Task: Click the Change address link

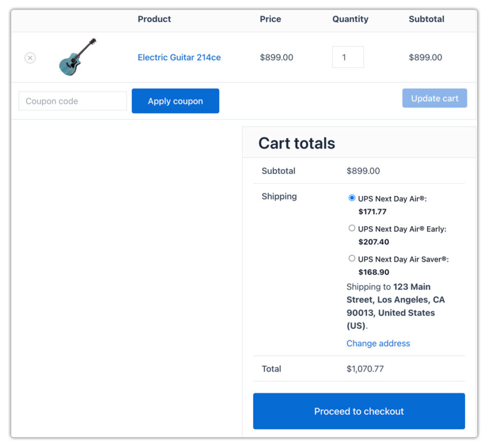Action: [378, 343]
